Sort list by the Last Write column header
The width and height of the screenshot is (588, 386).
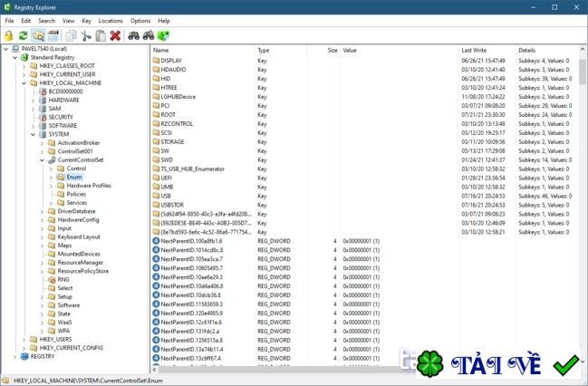click(487, 50)
